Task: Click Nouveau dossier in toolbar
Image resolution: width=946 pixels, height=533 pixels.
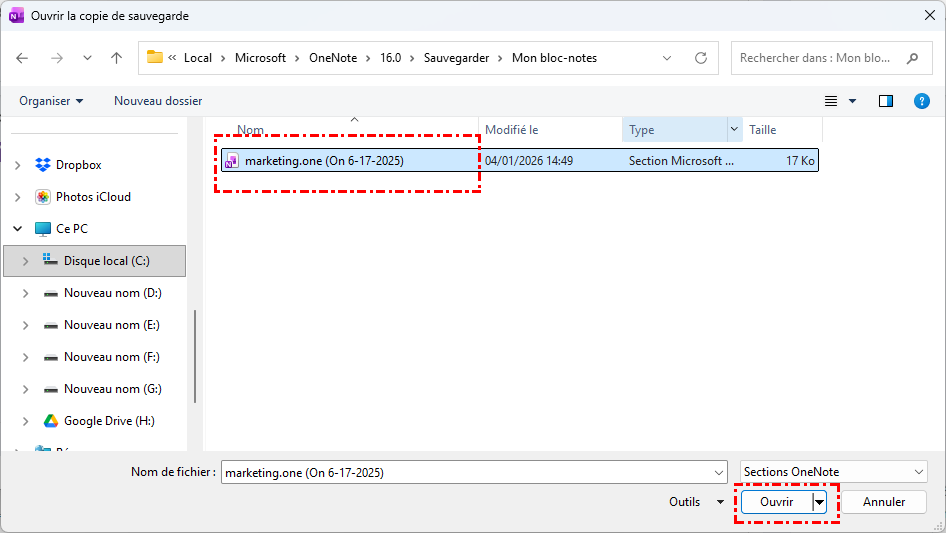Action: (158, 101)
